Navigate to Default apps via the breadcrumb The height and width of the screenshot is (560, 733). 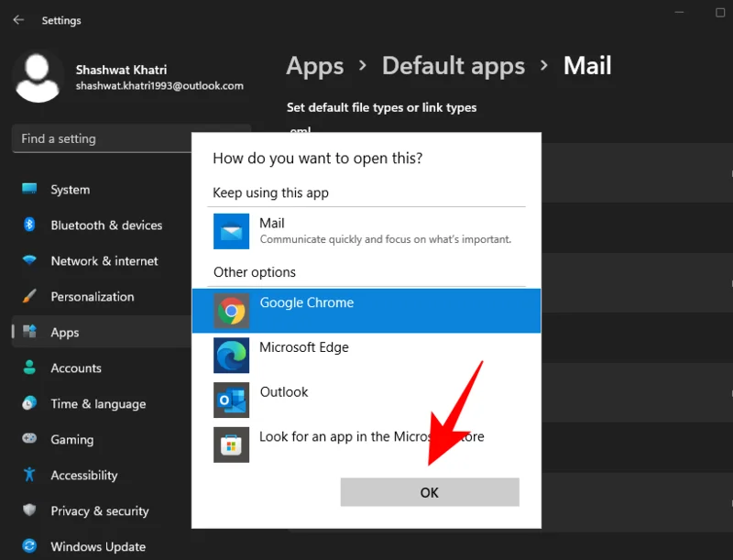coord(453,65)
